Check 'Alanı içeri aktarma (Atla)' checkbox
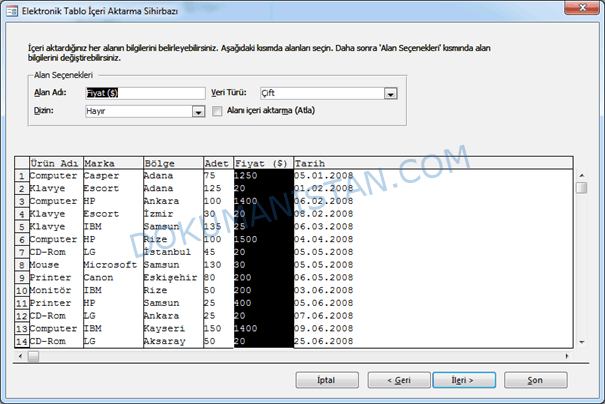605x404 pixels. [217, 111]
